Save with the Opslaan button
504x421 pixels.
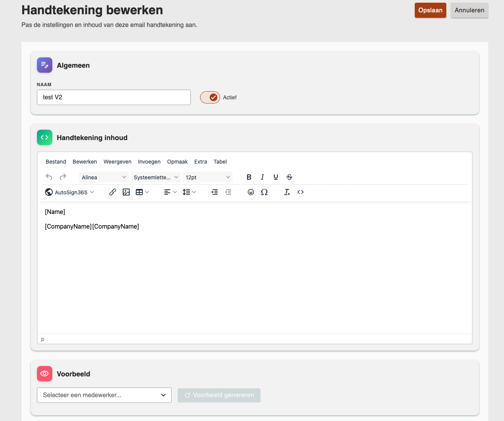click(x=431, y=10)
